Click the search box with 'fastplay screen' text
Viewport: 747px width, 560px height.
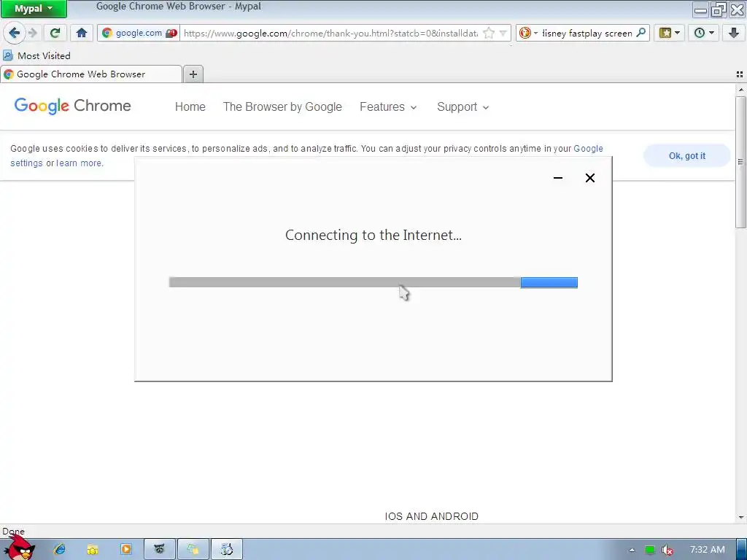[587, 33]
